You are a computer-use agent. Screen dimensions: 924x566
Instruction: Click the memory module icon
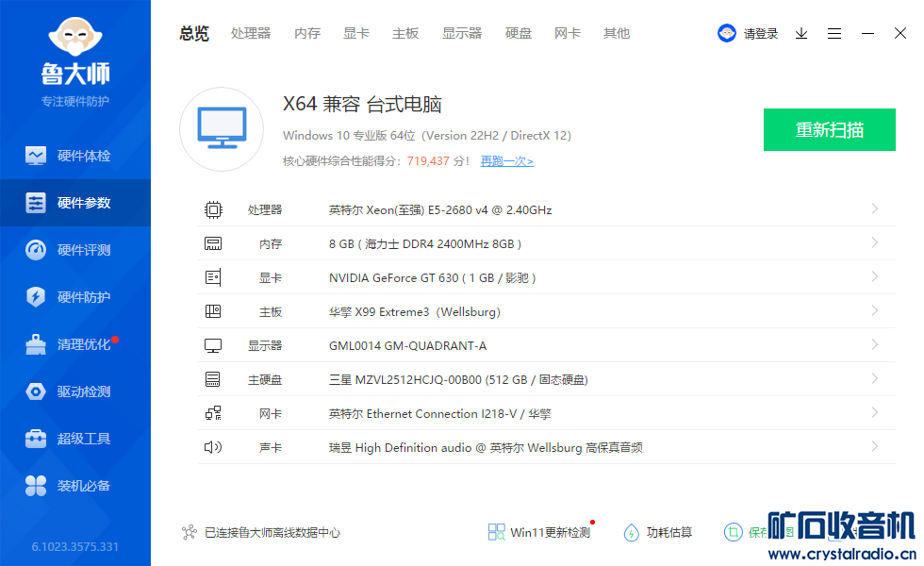coord(213,243)
